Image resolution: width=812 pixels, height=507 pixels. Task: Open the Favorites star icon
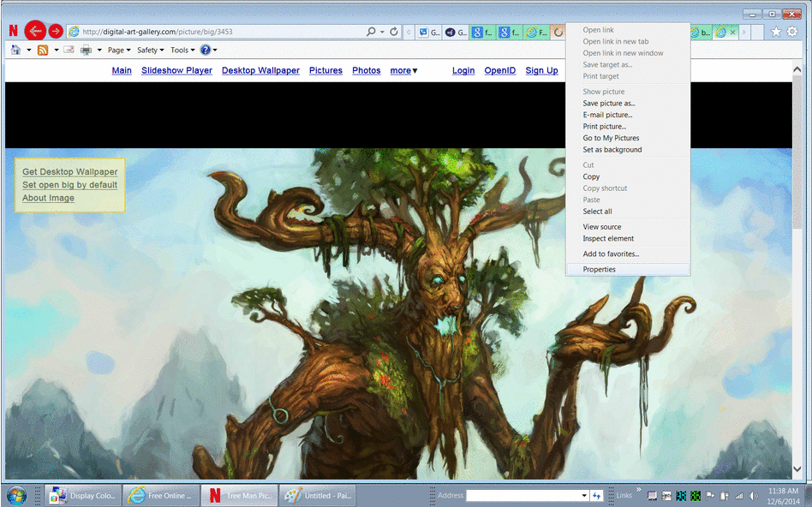776,32
